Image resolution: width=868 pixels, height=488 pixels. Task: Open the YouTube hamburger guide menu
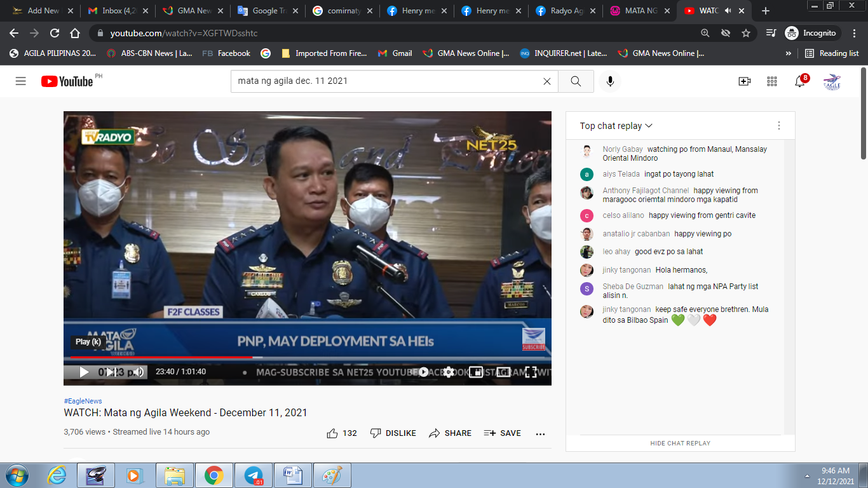point(21,81)
